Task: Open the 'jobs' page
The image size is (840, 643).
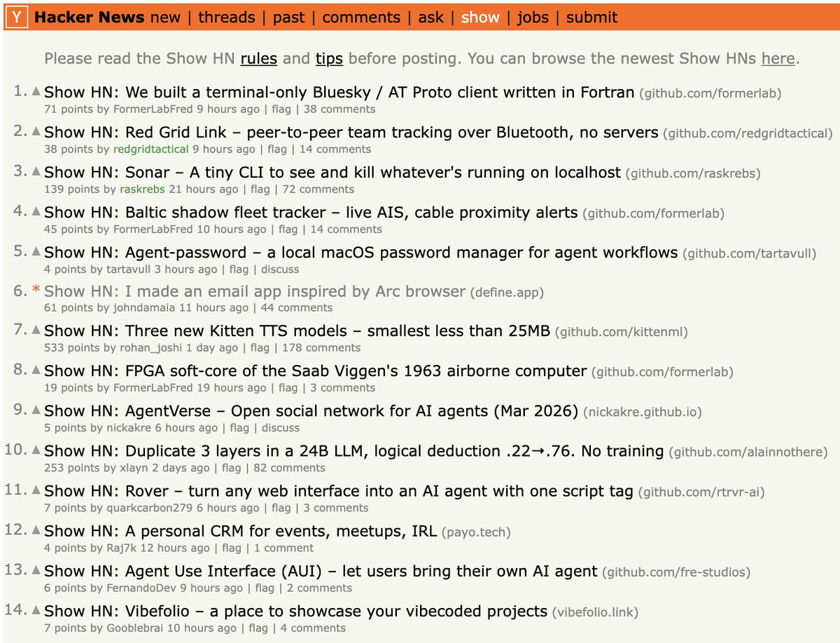Action: [533, 18]
